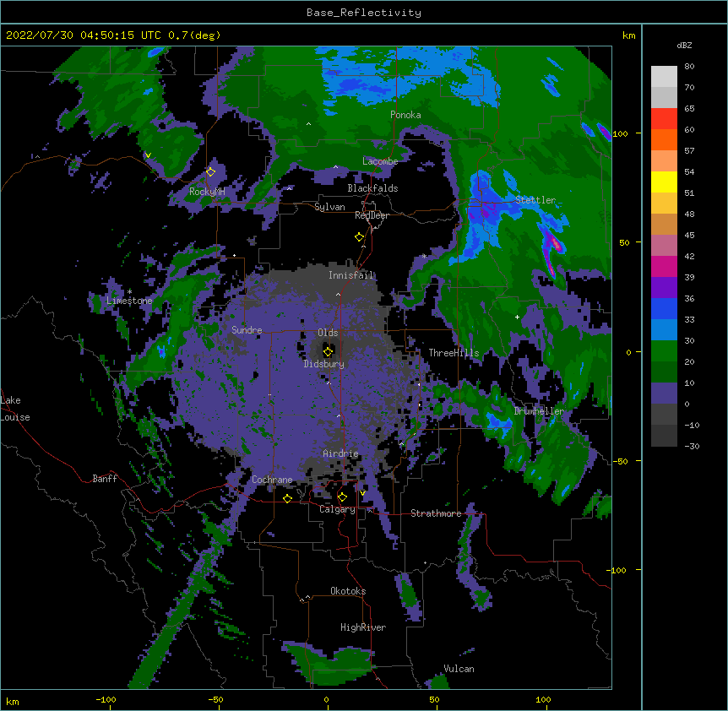Viewport: 728px width, 711px height.
Task: Click the yellow diamond marker above Calgary label
Action: (x=342, y=497)
